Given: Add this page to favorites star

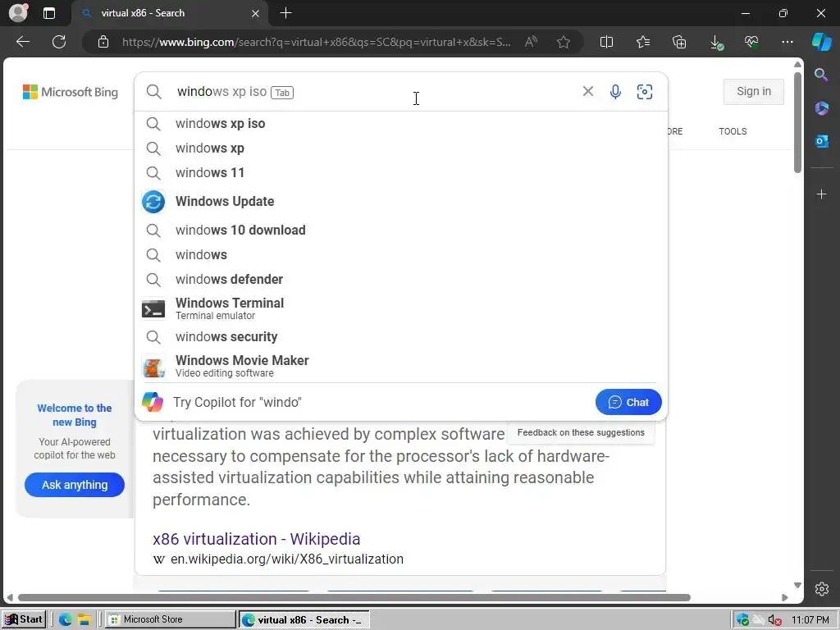Looking at the screenshot, I should click(x=563, y=42).
